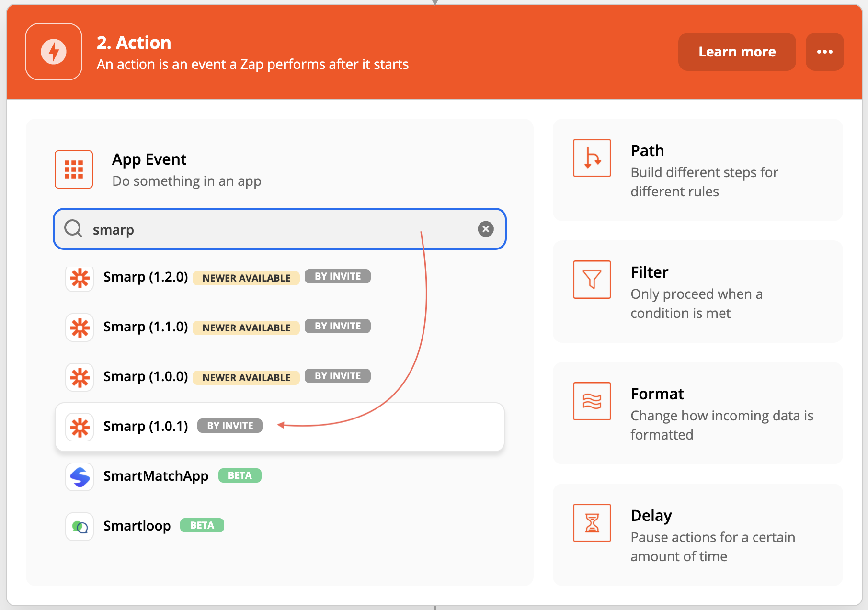
Task: Click 'Pause actions for a certain amount' text
Action: point(713,547)
